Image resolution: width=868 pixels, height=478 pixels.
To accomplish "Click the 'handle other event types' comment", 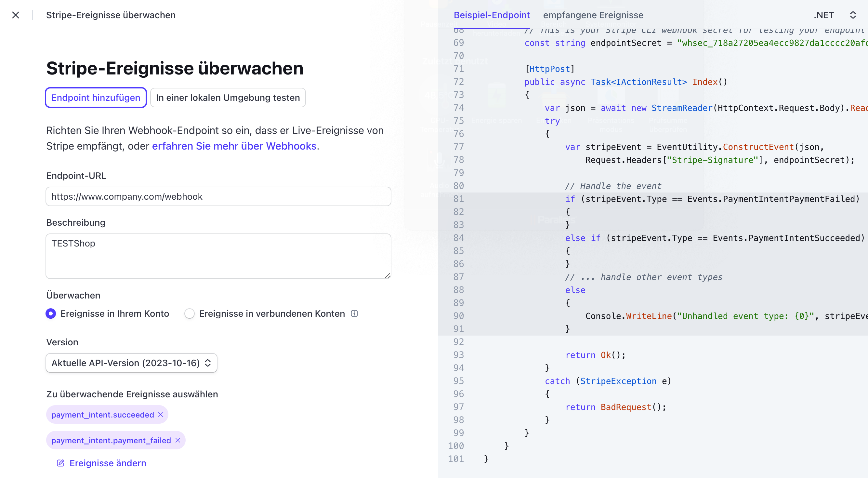I will pyautogui.click(x=644, y=277).
